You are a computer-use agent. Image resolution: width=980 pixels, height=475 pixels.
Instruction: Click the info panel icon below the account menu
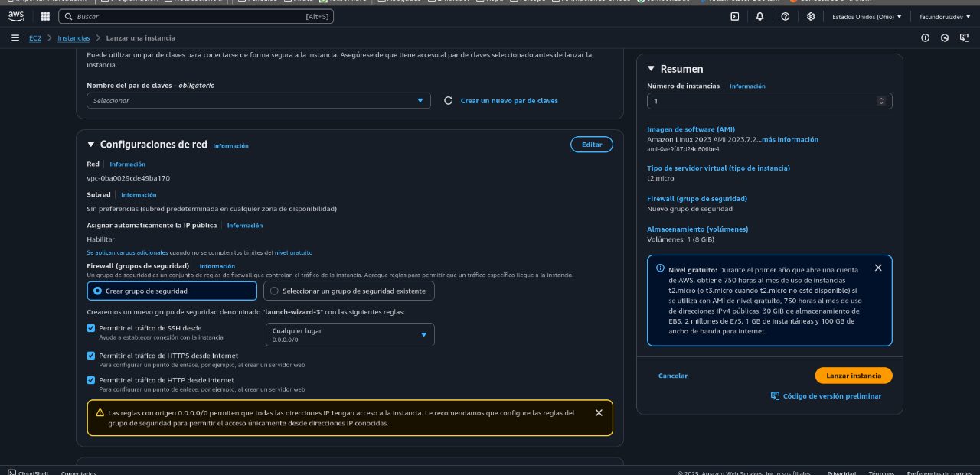pos(925,37)
